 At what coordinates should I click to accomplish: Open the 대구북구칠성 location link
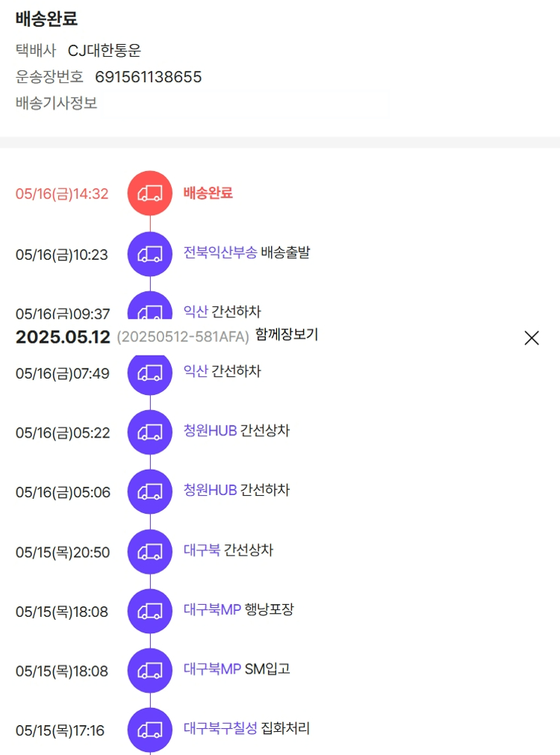220,728
